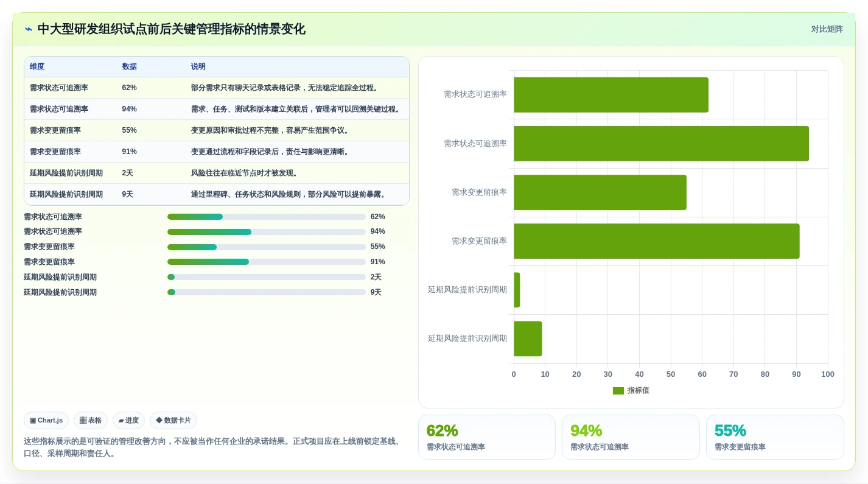Viewport: 868px width, 484px height.
Task: Click the progress bar labeled 91%
Action: [x=267, y=262]
